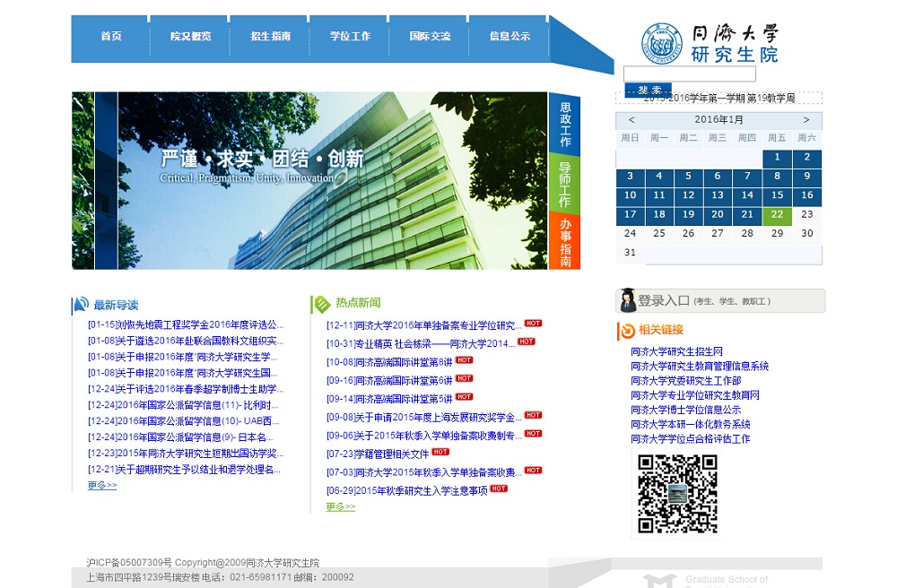Open the 导师工作 green side tab

coord(564,184)
